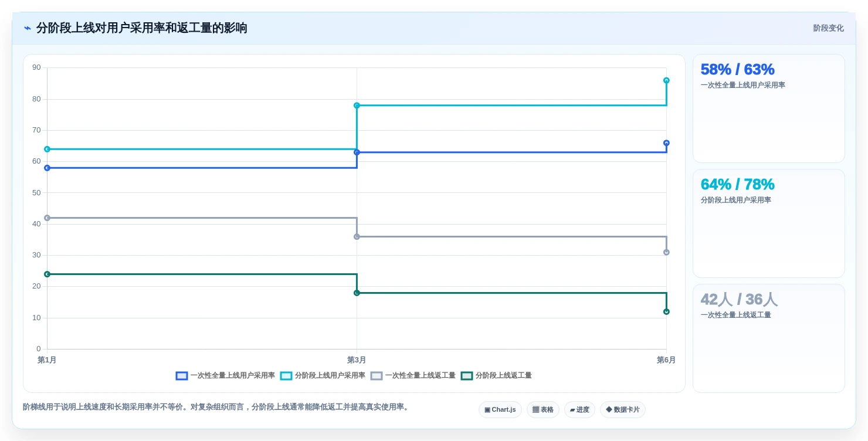Click the 一次性全量上线返工量 card caption
The height and width of the screenshot is (441, 868).
click(735, 315)
